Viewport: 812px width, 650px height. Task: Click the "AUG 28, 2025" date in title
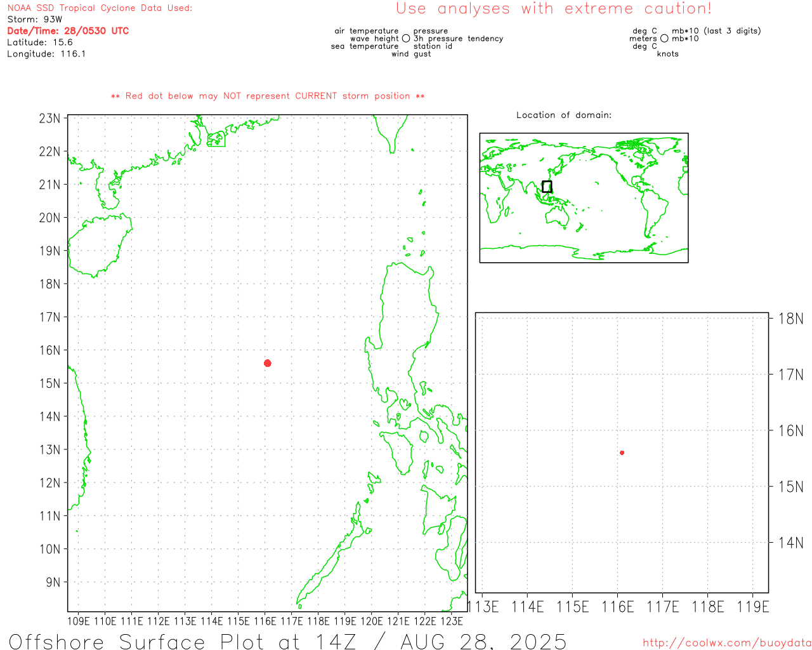[483, 641]
